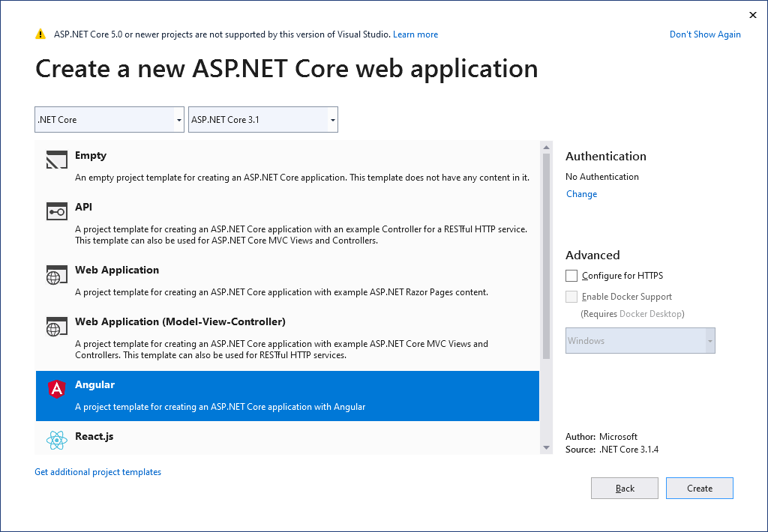The image size is (768, 532).
Task: Select the Angular template title
Action: 94,384
